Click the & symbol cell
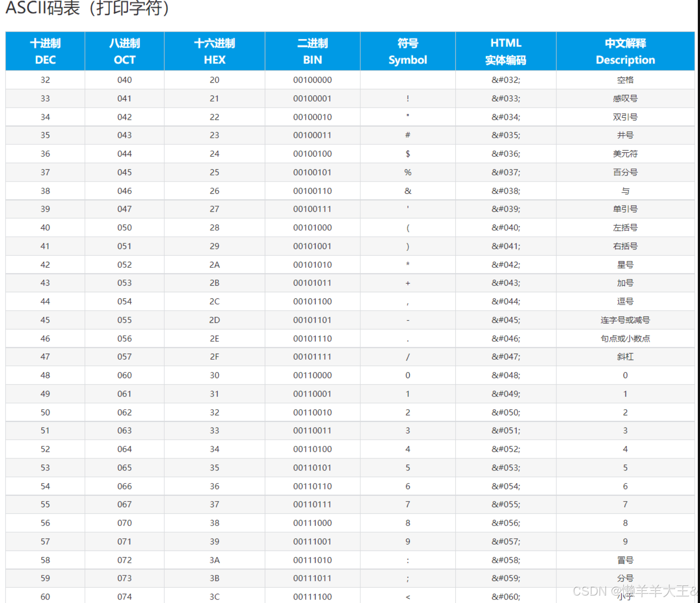 pos(408,191)
